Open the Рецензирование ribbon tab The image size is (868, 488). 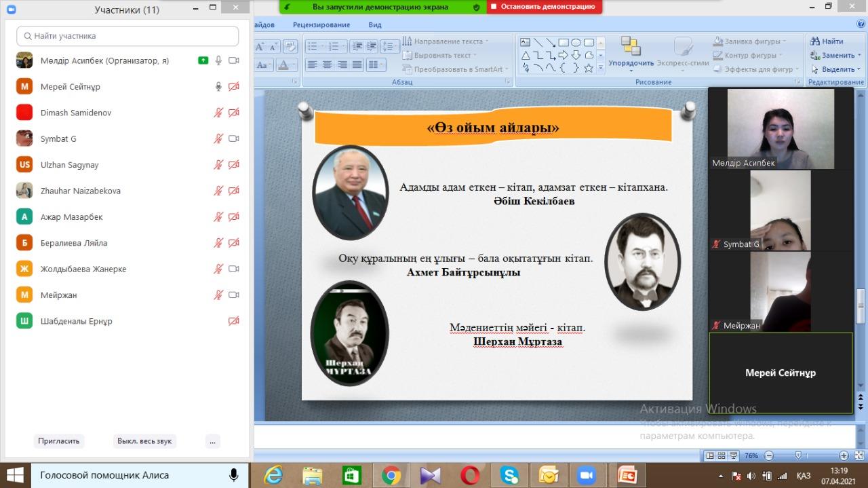[x=321, y=25]
